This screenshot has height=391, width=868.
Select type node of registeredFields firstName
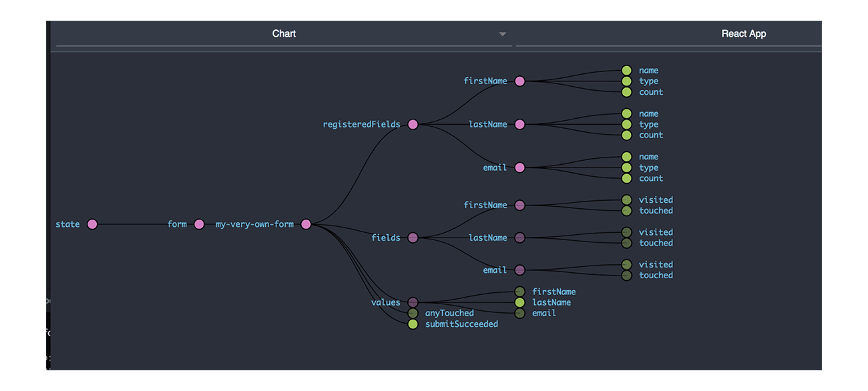(626, 81)
